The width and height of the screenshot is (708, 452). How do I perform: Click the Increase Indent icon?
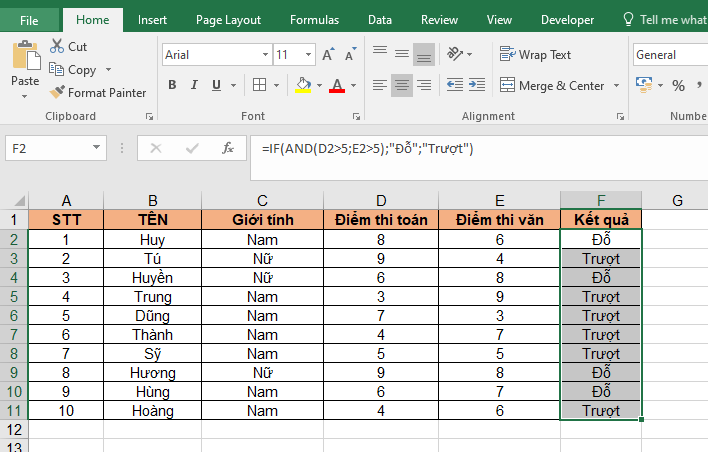(480, 86)
